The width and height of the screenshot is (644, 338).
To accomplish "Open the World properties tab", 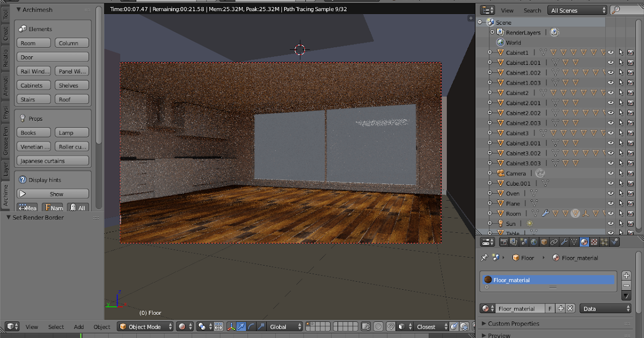I will click(x=534, y=242).
